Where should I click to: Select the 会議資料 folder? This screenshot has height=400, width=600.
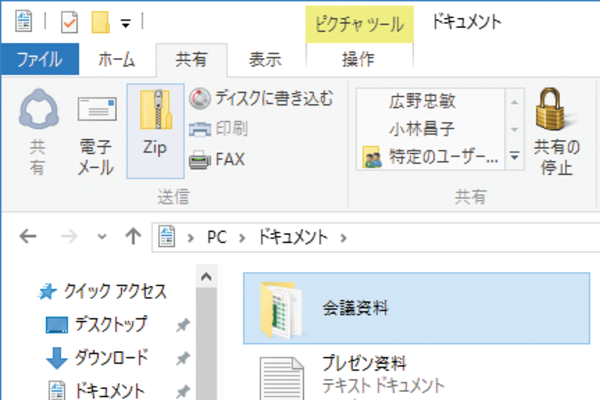pyautogui.click(x=416, y=308)
